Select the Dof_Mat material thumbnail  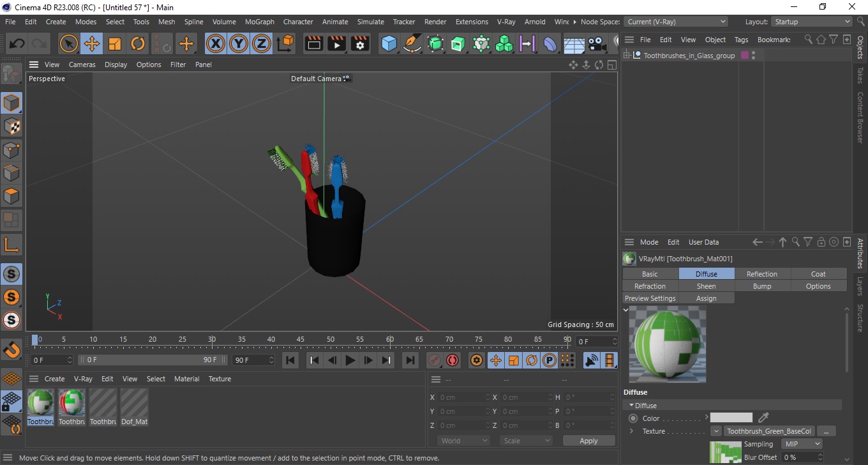(134, 407)
